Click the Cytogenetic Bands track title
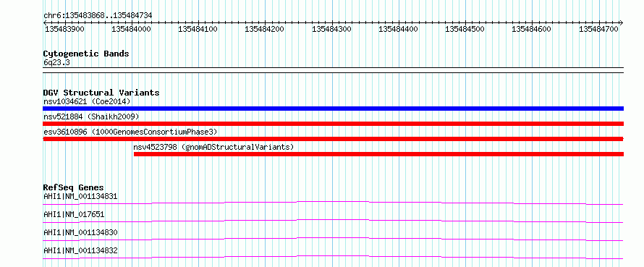The image size is (644, 267). (x=86, y=54)
